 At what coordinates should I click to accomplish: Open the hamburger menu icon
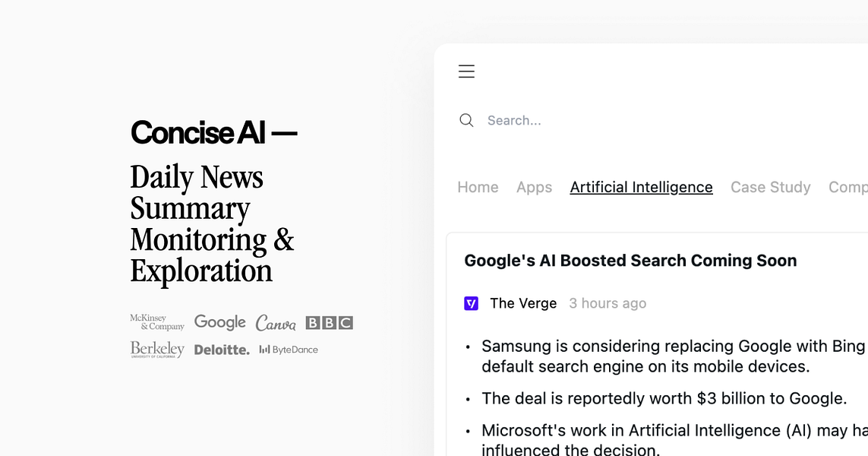click(466, 71)
